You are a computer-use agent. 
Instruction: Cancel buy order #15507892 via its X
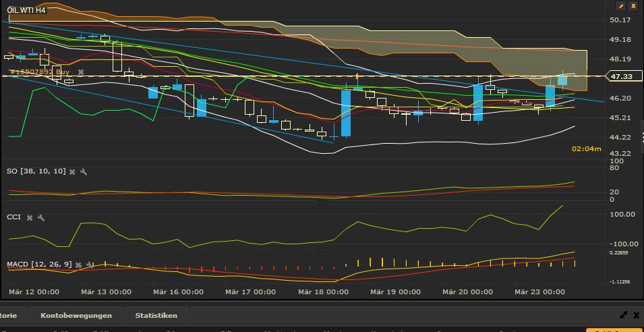click(81, 72)
